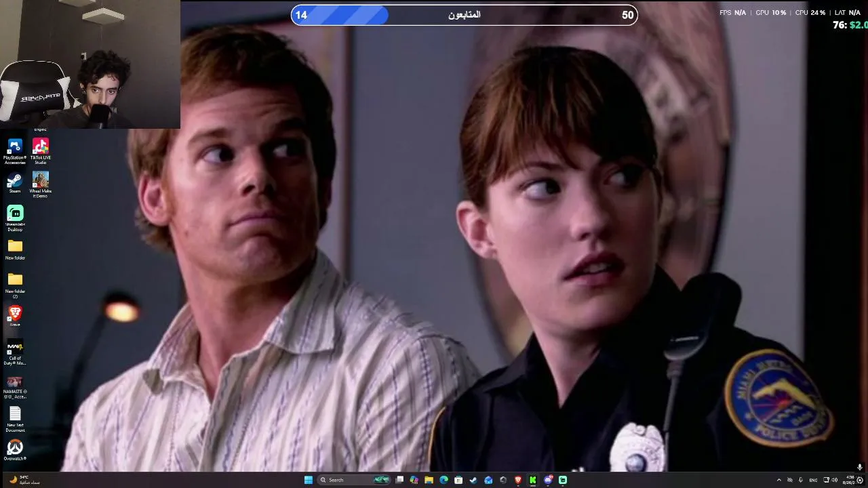The width and height of the screenshot is (868, 488).
Task: Select the New folder (2) desktop folder
Action: [x=15, y=285]
